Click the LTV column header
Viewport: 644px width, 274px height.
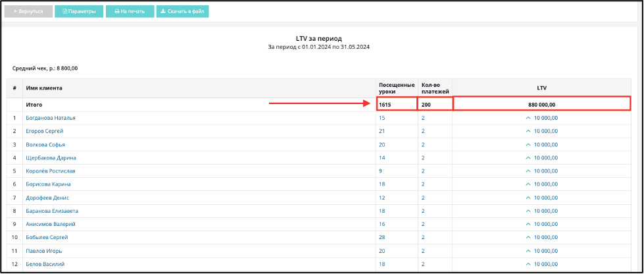coord(541,88)
